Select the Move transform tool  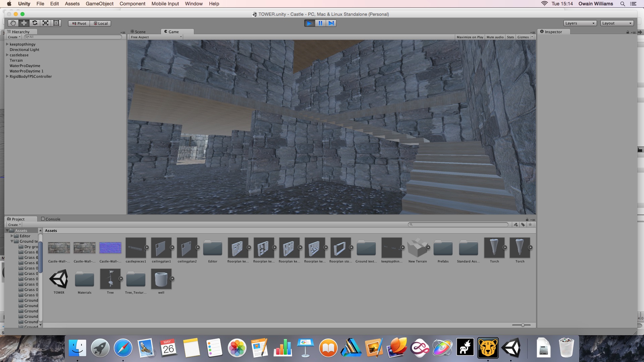pyautogui.click(x=24, y=23)
